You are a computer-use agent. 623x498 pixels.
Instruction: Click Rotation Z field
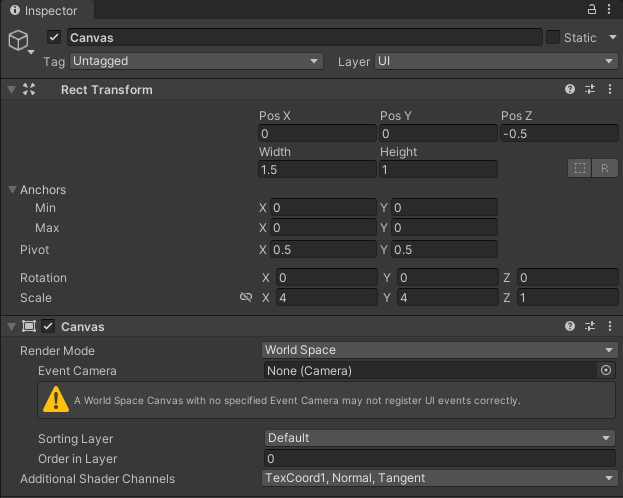click(568, 277)
